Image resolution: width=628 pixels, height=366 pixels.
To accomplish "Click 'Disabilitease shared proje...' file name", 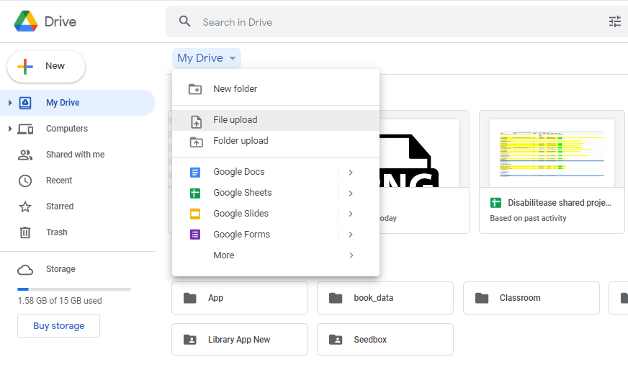I will click(x=560, y=203).
